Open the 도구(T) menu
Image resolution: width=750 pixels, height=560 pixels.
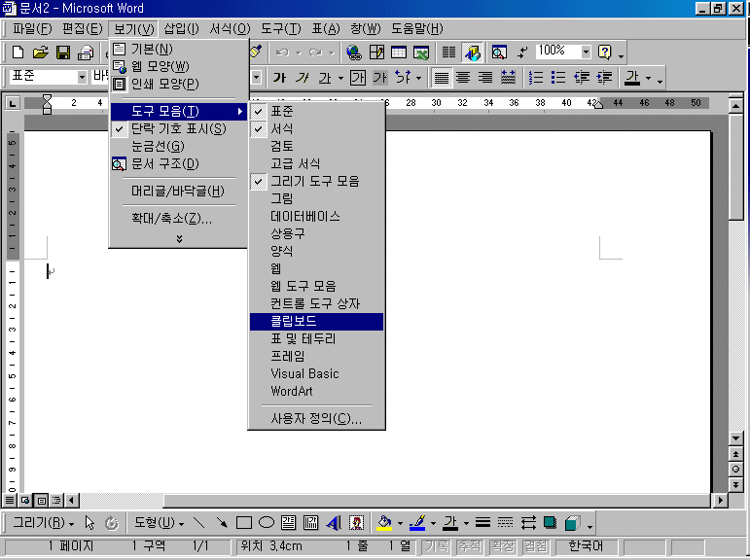281,29
